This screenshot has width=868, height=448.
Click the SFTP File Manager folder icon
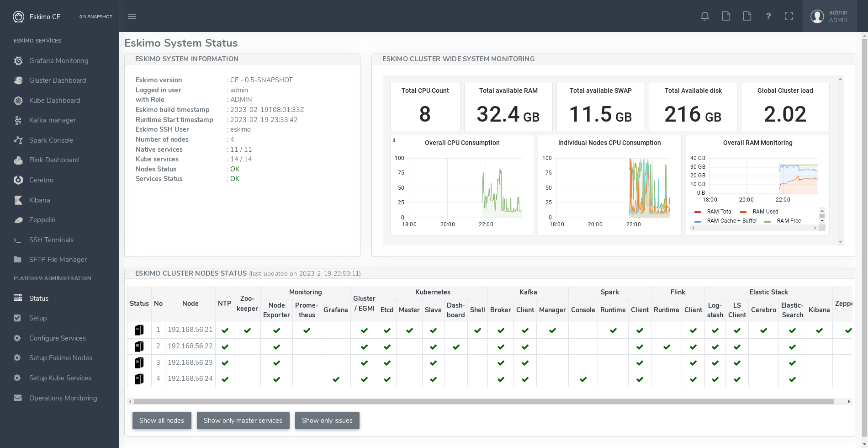pyautogui.click(x=17, y=260)
